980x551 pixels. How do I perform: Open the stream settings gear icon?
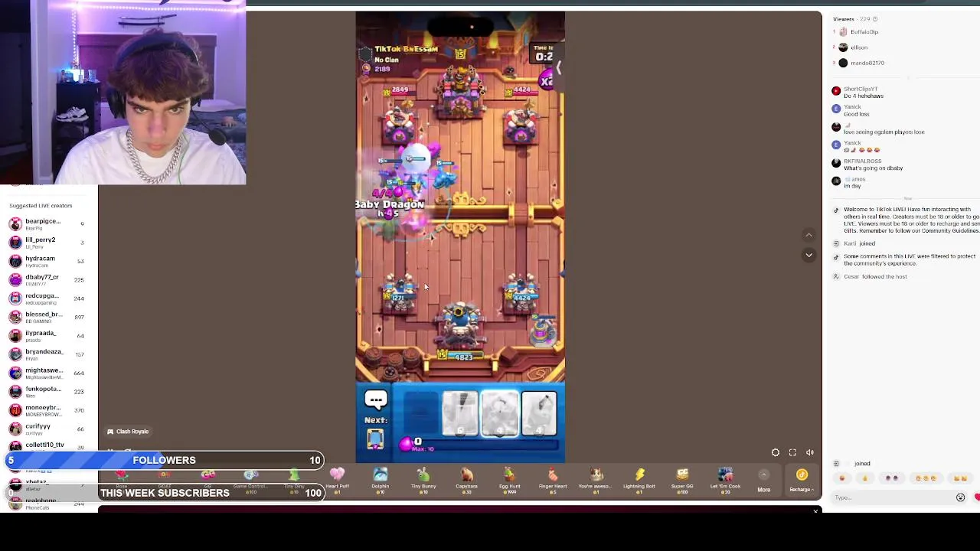pyautogui.click(x=776, y=453)
